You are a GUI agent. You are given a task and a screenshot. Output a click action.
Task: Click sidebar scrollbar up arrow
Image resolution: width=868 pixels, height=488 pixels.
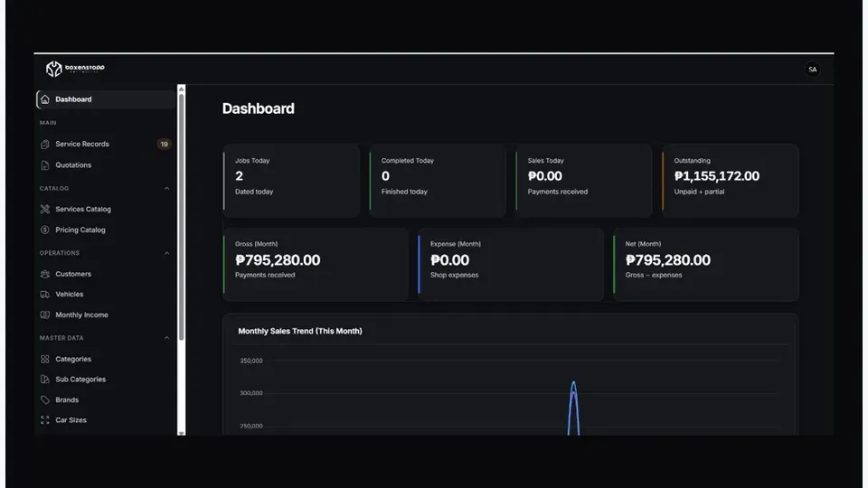click(x=181, y=89)
